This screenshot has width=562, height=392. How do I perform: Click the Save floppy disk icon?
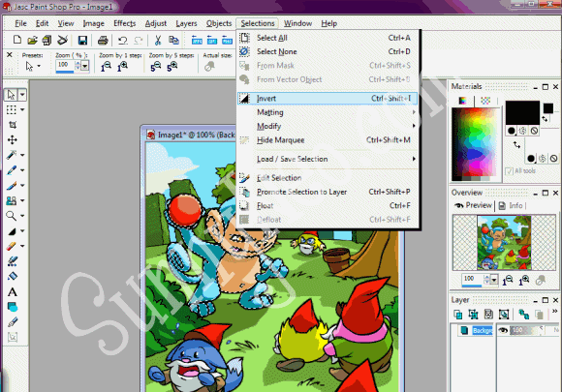[82, 40]
